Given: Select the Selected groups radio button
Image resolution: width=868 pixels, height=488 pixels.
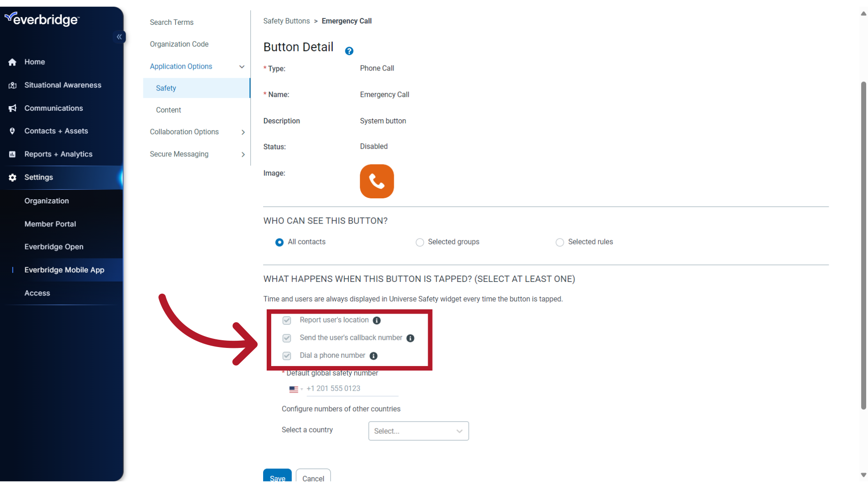Looking at the screenshot, I should (420, 242).
